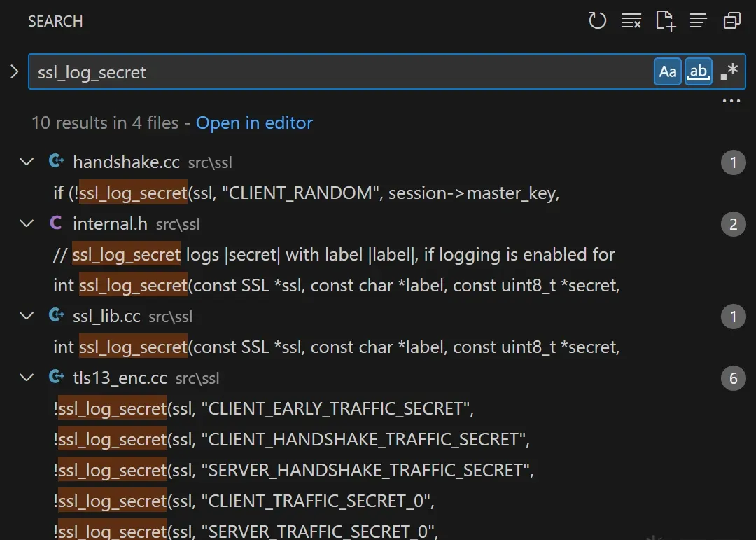Click the C++ icon next to tls13_enc.cc
This screenshot has width=756, height=540.
pyautogui.click(x=57, y=377)
